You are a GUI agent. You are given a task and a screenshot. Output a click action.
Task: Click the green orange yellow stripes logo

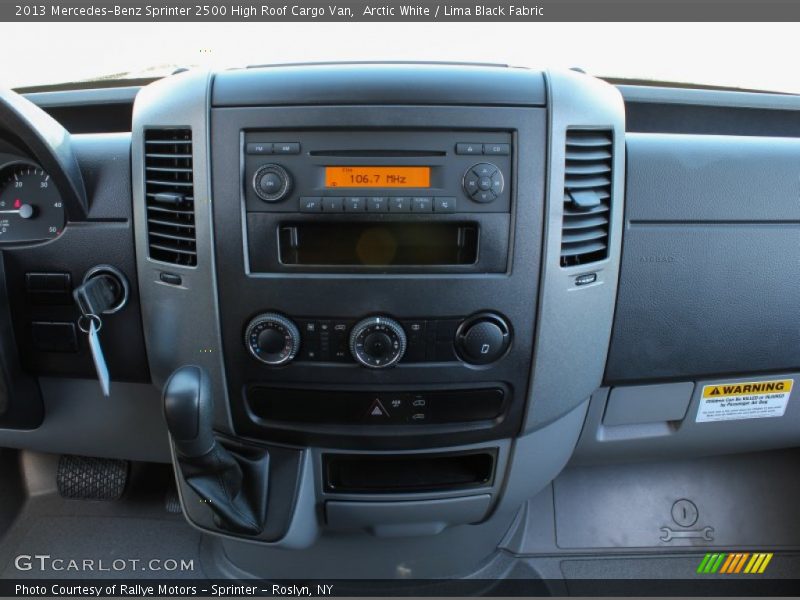coord(735,563)
